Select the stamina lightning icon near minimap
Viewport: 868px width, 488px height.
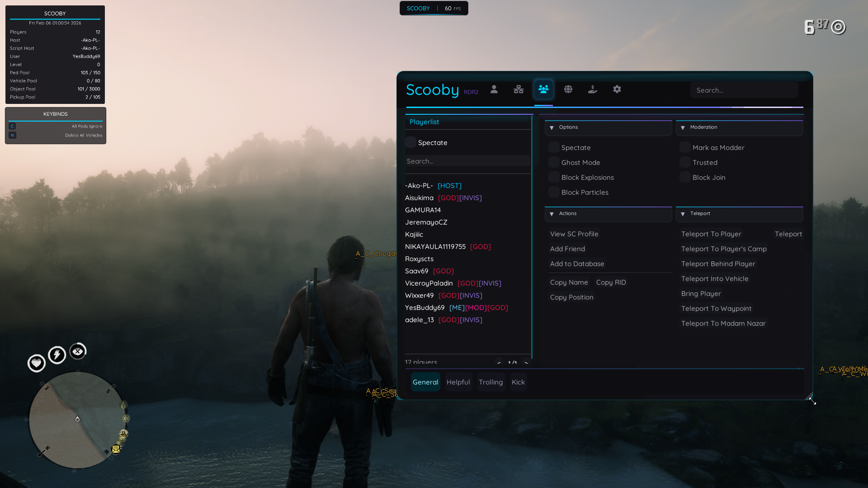pyautogui.click(x=57, y=355)
